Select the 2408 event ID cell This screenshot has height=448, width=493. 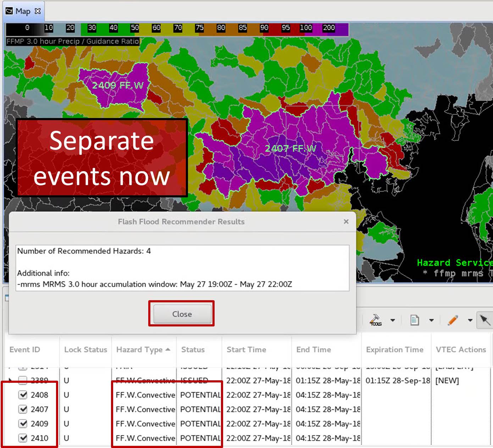pos(39,395)
